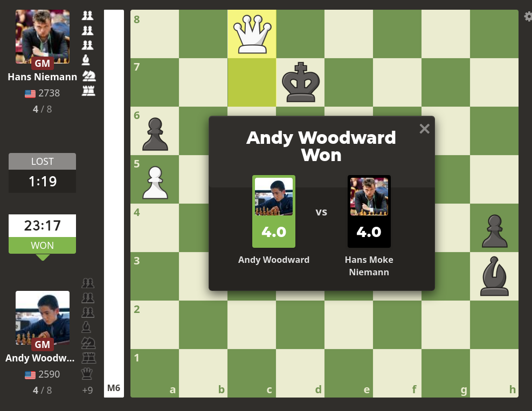The width and height of the screenshot is (532, 411).
Task: Click the US flag next to 2590
Action: (30, 375)
